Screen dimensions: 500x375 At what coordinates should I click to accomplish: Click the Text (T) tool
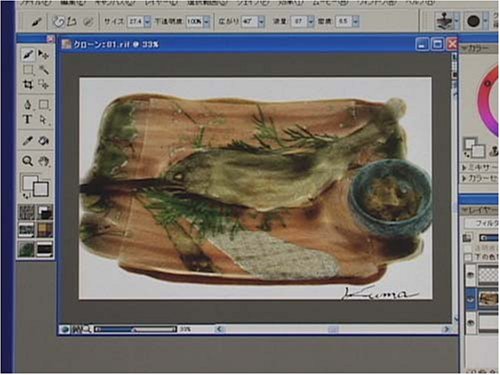28,119
